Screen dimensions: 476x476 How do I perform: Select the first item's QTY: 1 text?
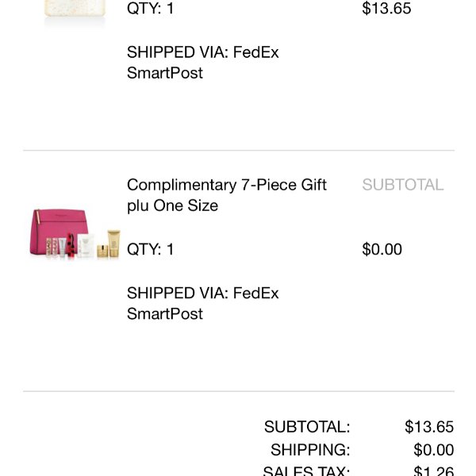pyautogui.click(x=151, y=8)
